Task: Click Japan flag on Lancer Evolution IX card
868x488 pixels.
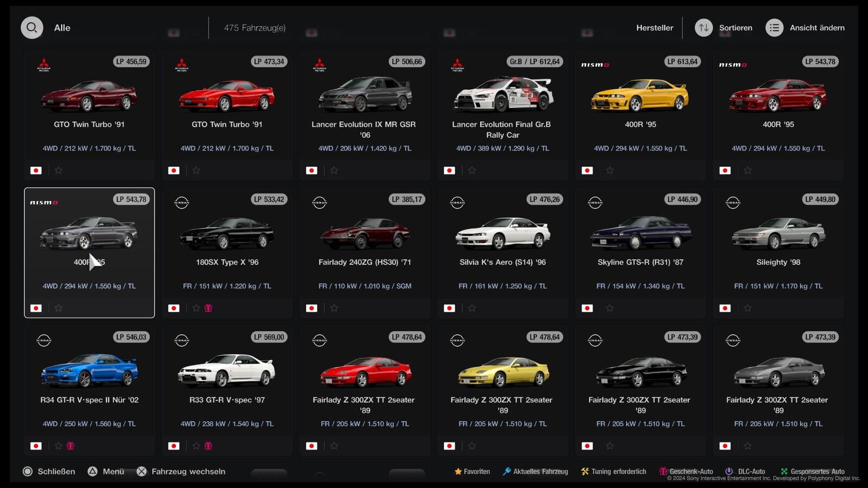Action: pyautogui.click(x=311, y=170)
